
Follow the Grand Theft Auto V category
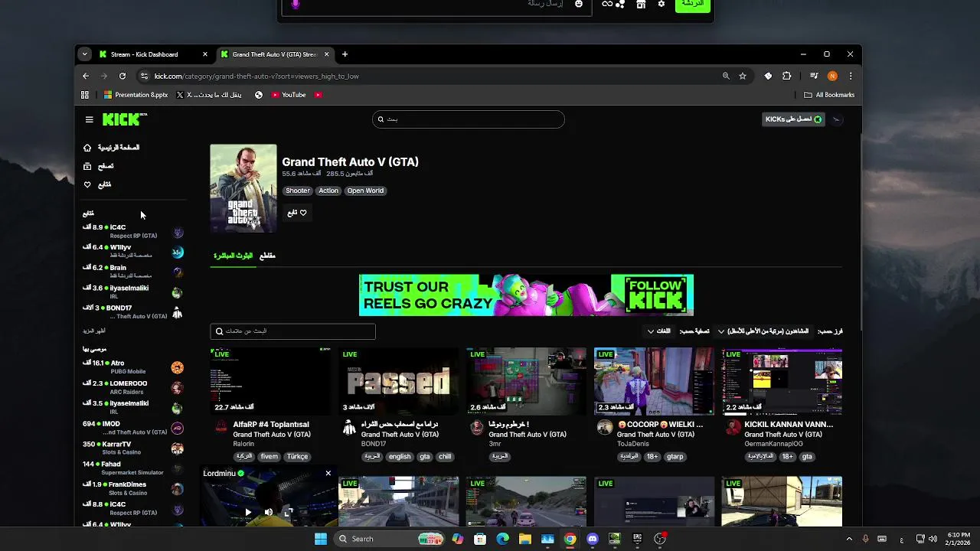(297, 213)
